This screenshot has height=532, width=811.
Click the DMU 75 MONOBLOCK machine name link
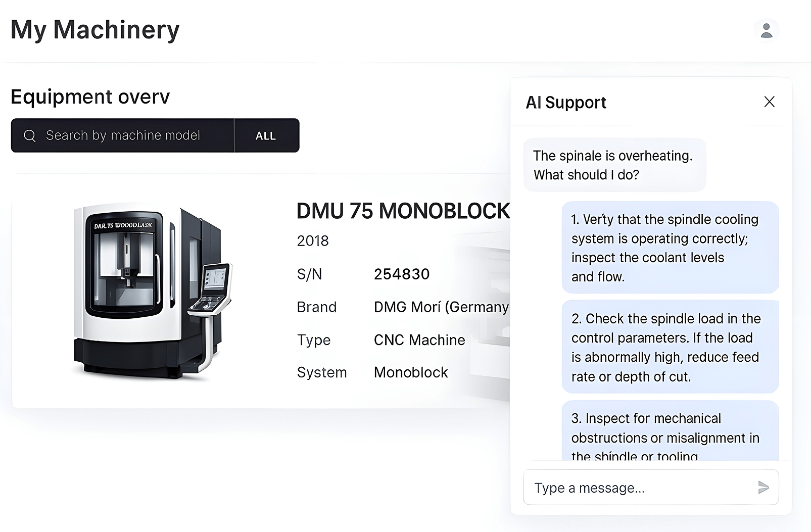click(402, 211)
